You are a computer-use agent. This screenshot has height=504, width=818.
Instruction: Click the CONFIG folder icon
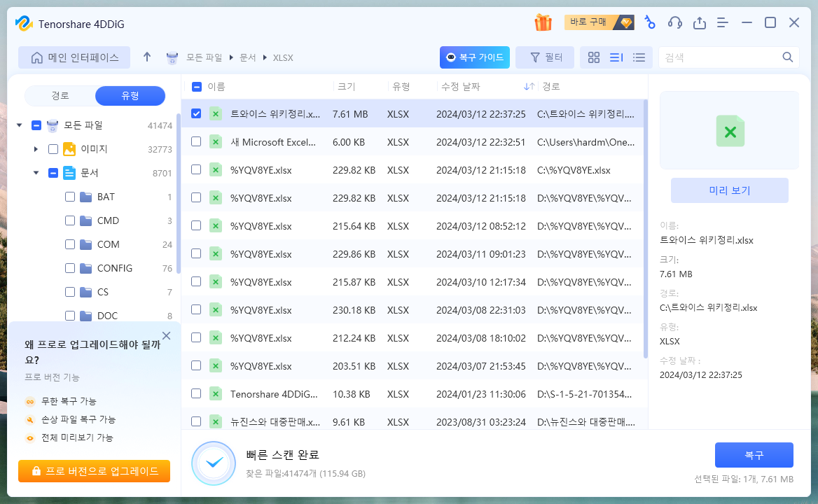pos(86,268)
